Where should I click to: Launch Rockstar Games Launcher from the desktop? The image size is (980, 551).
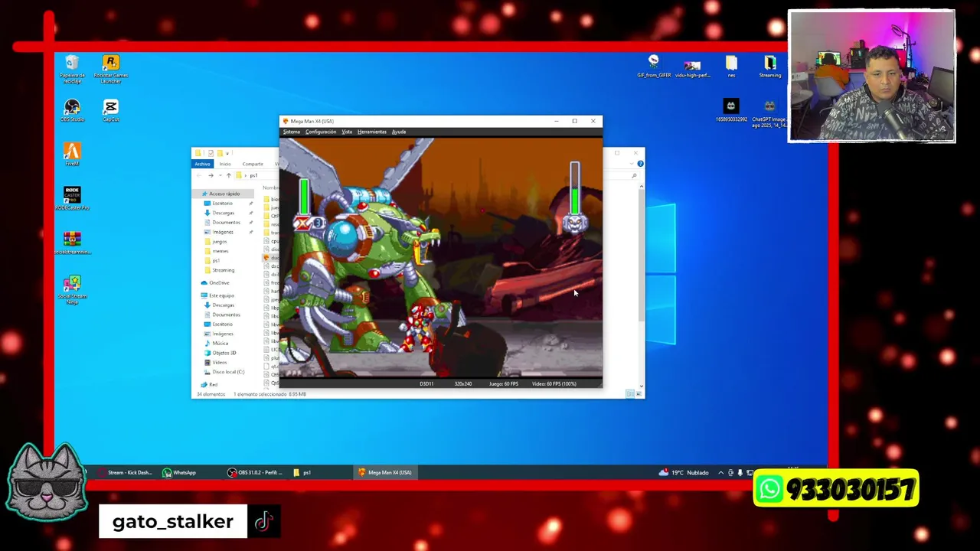click(x=110, y=68)
